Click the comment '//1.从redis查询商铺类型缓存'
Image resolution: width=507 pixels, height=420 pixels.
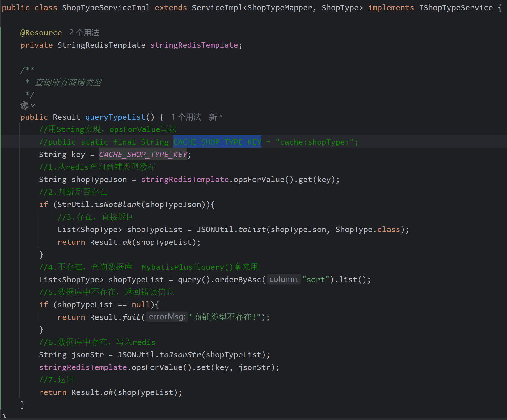pyautogui.click(x=97, y=167)
